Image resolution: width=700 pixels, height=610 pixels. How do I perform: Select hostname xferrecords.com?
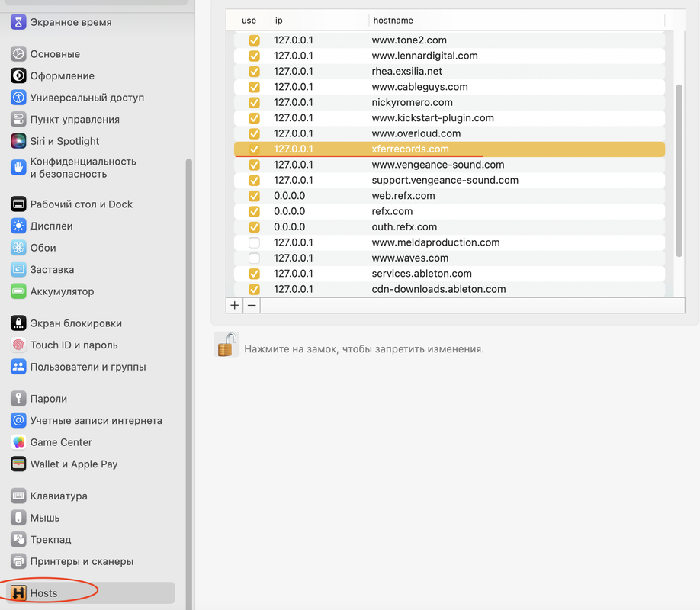click(410, 149)
